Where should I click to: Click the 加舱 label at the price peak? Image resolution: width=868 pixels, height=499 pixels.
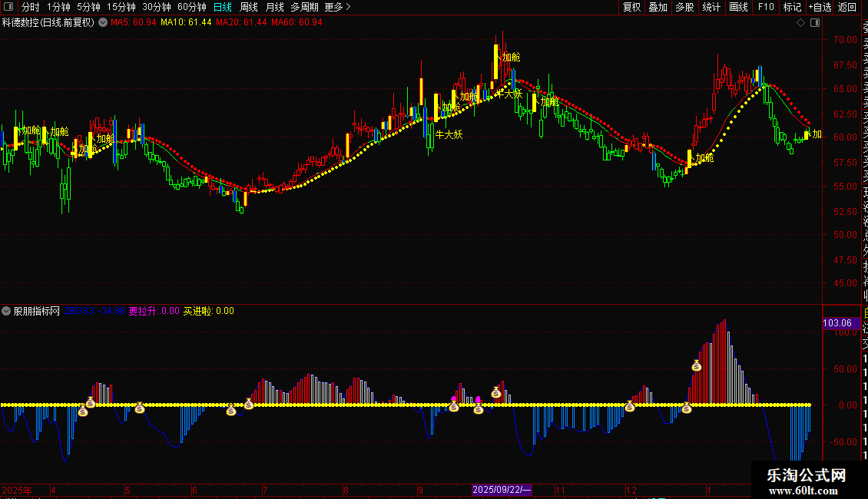point(511,57)
